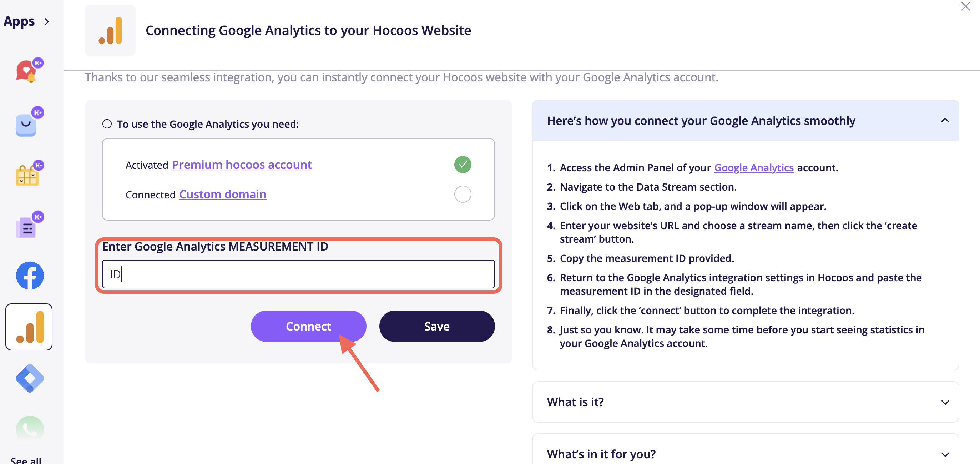Image resolution: width=980 pixels, height=464 pixels.
Task: Click the empty Custom domain circle
Action: [x=463, y=195]
